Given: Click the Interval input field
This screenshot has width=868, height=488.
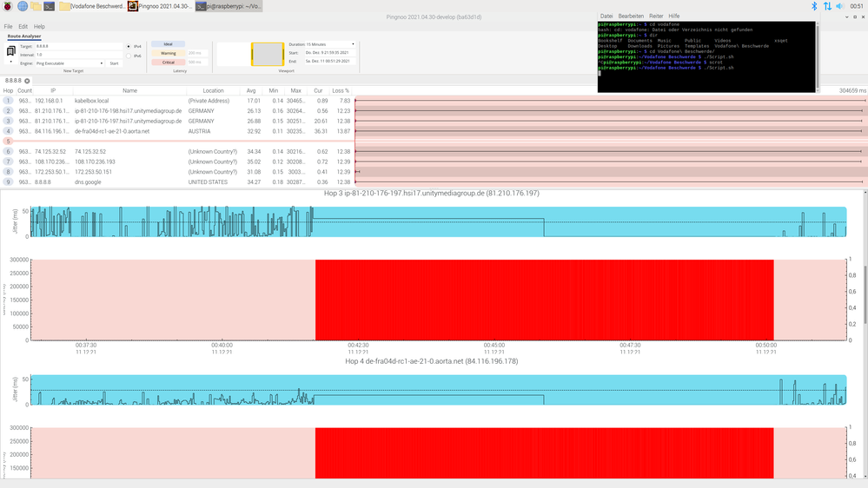Looking at the screenshot, I should point(78,55).
